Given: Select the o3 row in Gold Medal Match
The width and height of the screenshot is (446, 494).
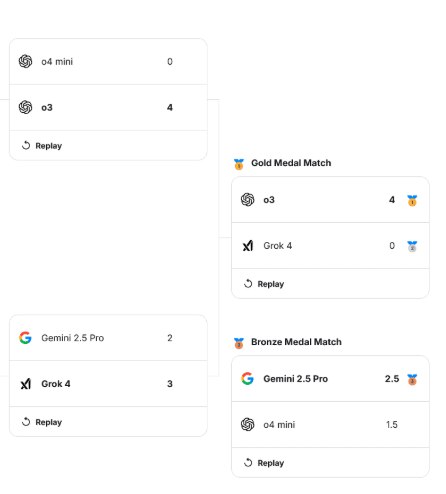Looking at the screenshot, I should [330, 200].
